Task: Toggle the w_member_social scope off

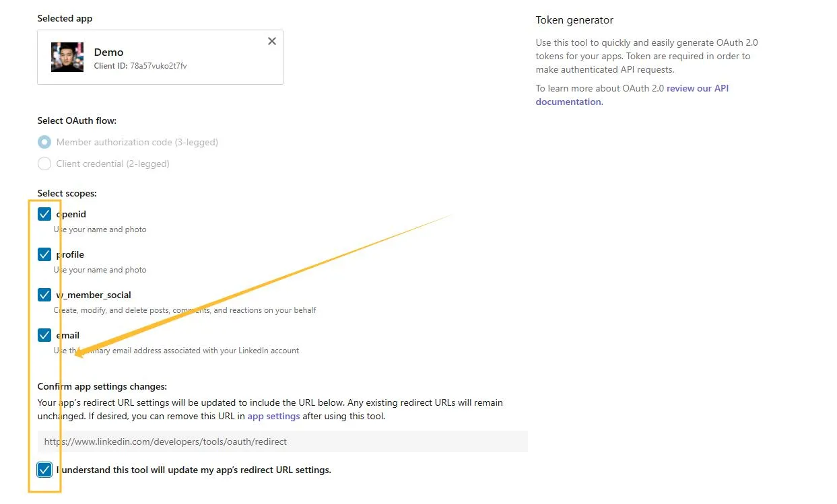Action: pos(44,294)
